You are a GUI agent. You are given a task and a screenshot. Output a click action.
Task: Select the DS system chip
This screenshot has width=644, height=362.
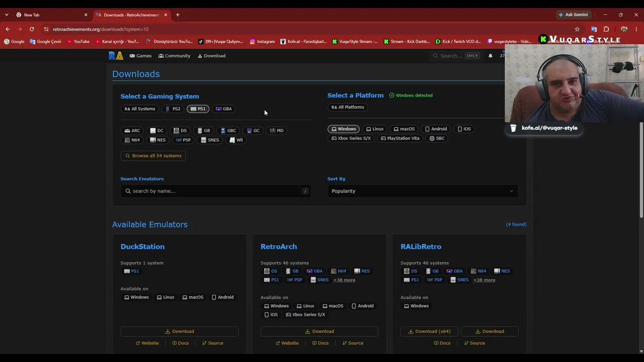pyautogui.click(x=180, y=131)
